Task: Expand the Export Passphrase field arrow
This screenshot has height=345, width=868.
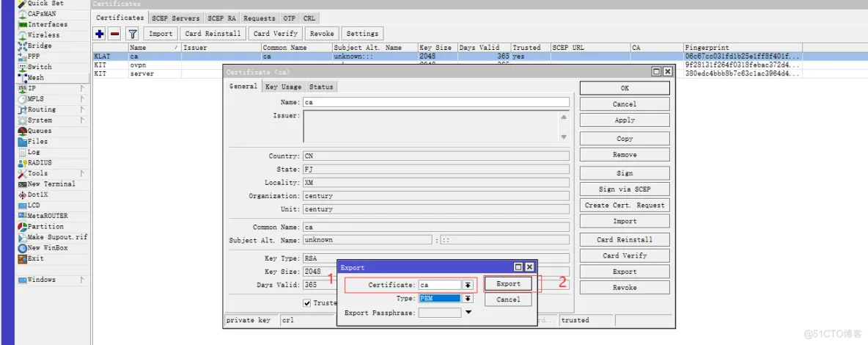Action: 468,313
